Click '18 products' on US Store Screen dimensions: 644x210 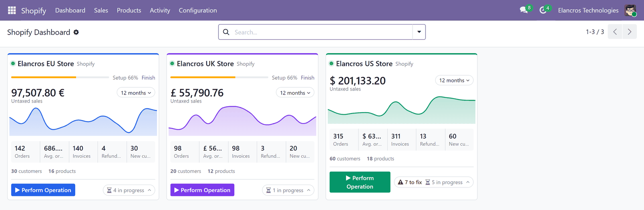pyautogui.click(x=380, y=159)
